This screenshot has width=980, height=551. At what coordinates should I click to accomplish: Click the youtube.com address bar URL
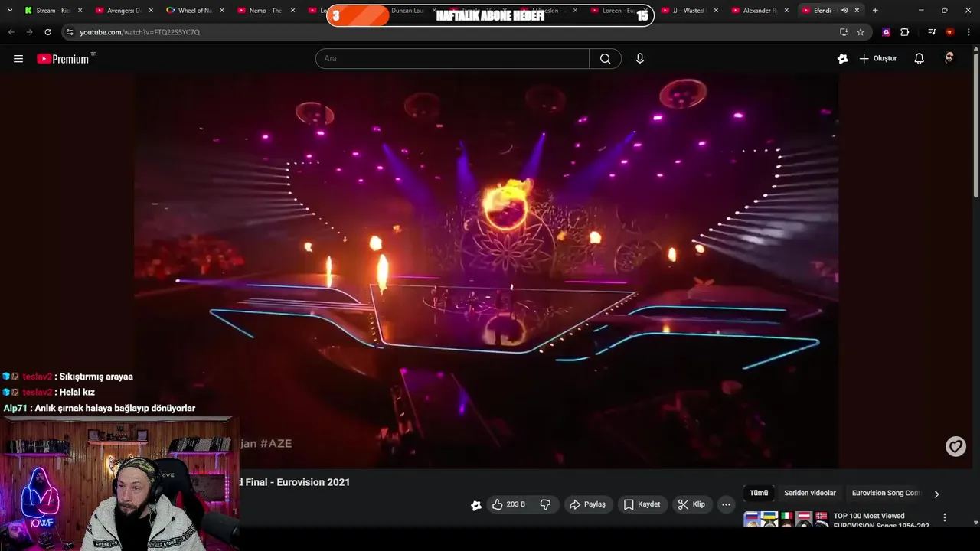pyautogui.click(x=139, y=32)
